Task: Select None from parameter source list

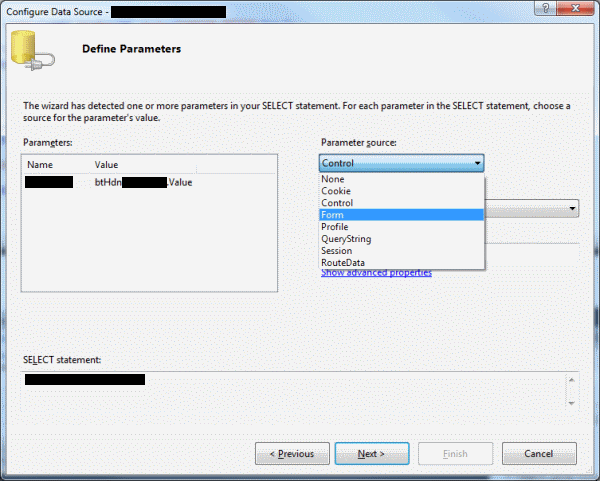Action: pos(332,179)
